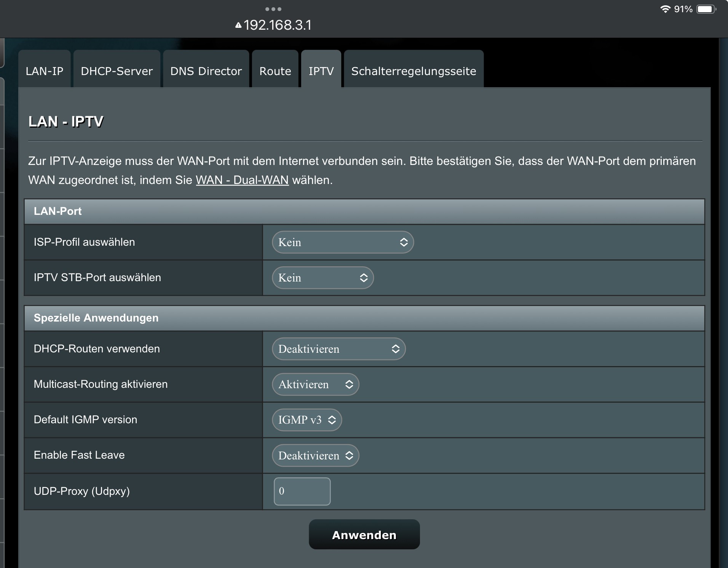The image size is (728, 568).
Task: Follow the WAN - Dual-WAN link
Action: tap(242, 180)
